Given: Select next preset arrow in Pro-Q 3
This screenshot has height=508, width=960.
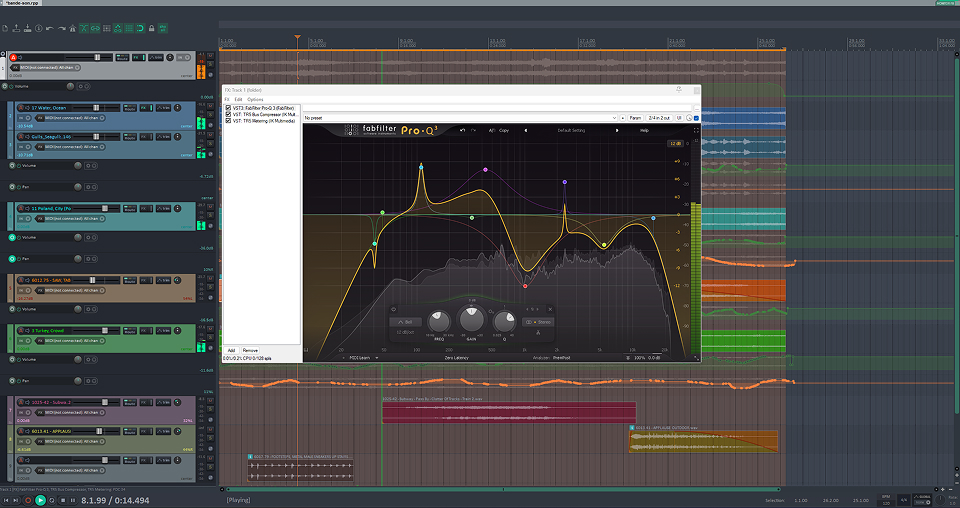Looking at the screenshot, I should tap(617, 130).
